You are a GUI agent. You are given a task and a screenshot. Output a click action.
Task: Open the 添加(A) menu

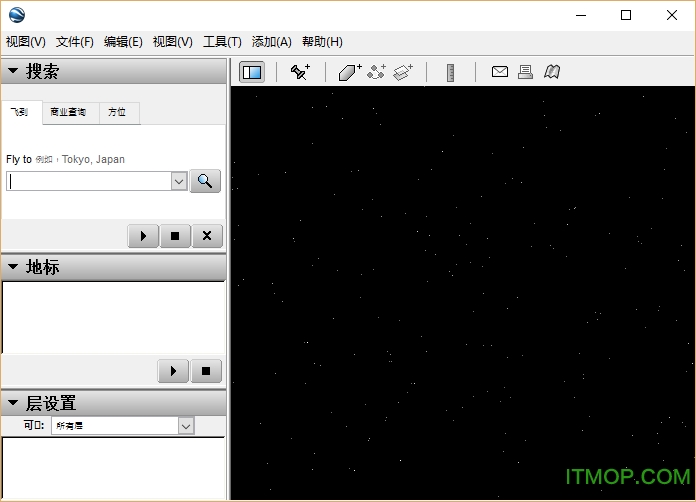click(271, 41)
